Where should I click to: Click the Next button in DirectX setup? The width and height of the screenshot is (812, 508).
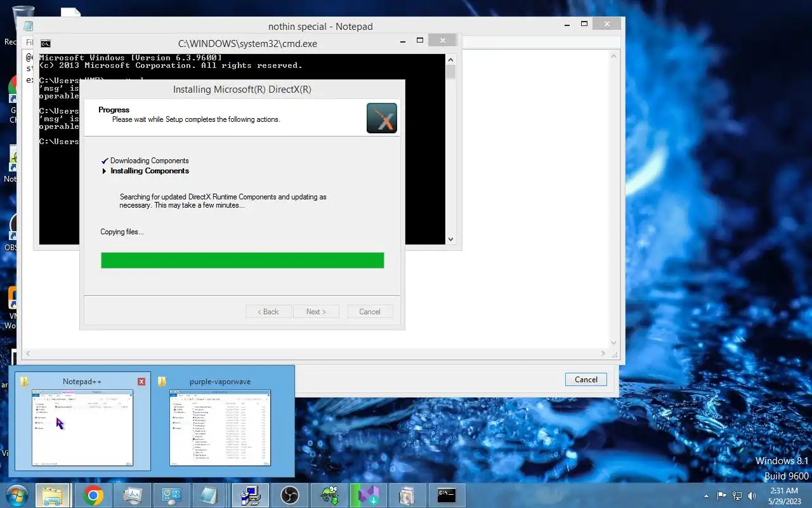coord(316,312)
